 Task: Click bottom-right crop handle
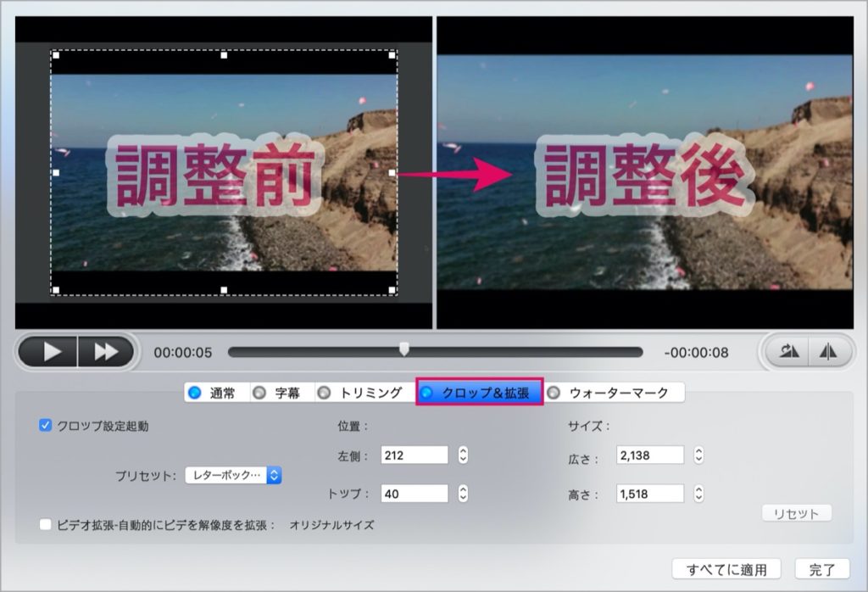(x=392, y=289)
